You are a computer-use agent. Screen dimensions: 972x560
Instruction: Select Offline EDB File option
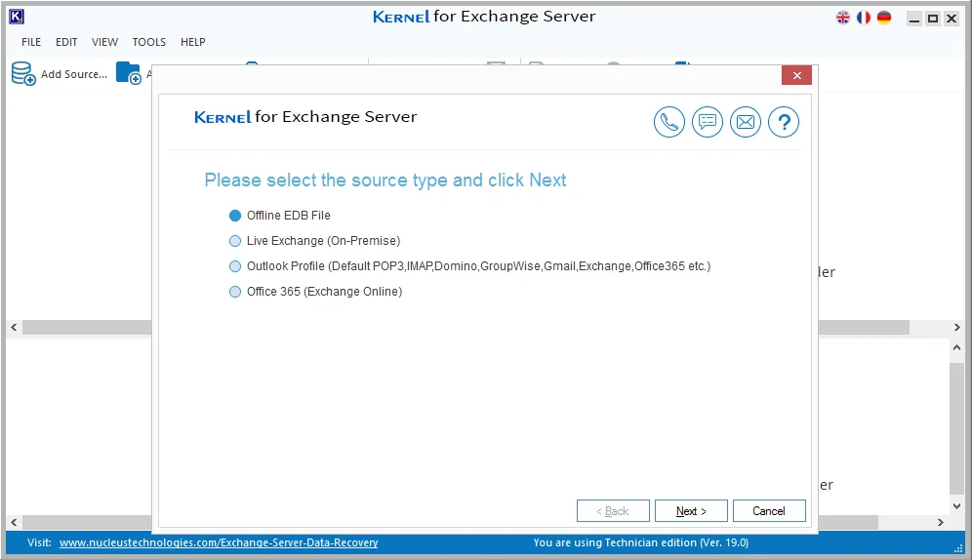(279, 215)
